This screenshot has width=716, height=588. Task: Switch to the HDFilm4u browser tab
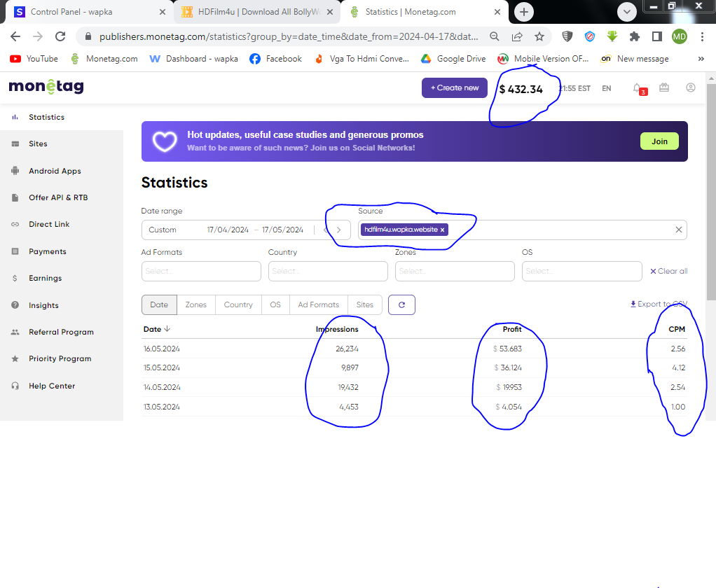[258, 12]
